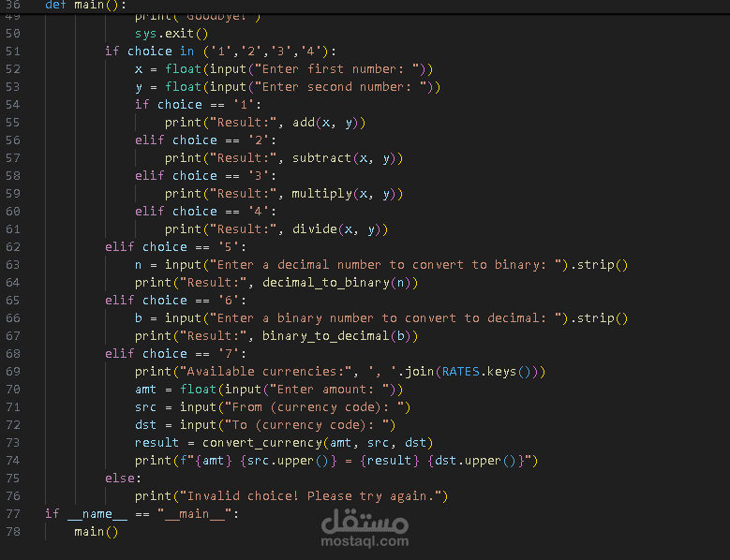Click line number 76 in gutter

click(13, 496)
